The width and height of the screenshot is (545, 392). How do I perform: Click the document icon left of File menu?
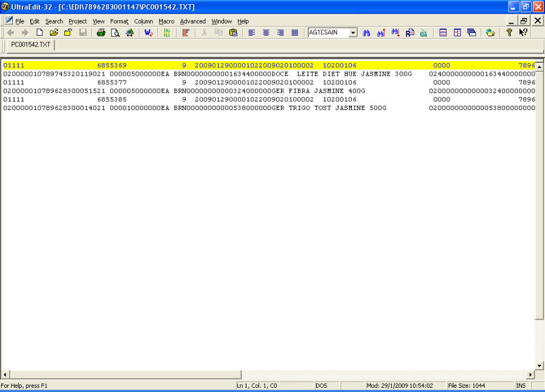(x=8, y=21)
